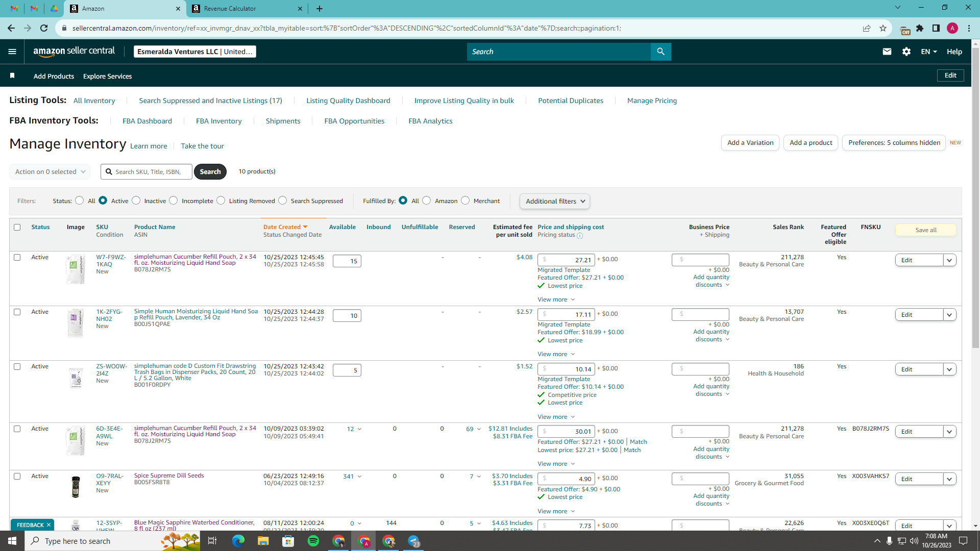
Task: Expand reserved quantity 69 details
Action: click(473, 429)
